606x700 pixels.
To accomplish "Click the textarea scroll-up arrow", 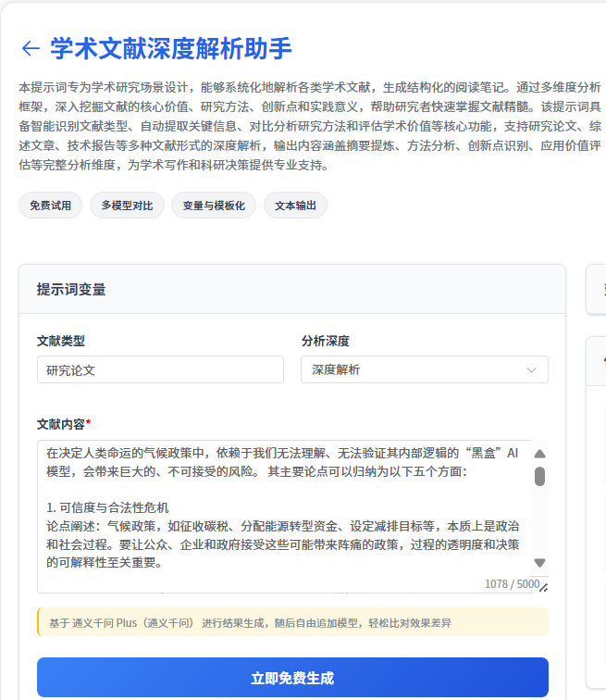I will (539, 454).
